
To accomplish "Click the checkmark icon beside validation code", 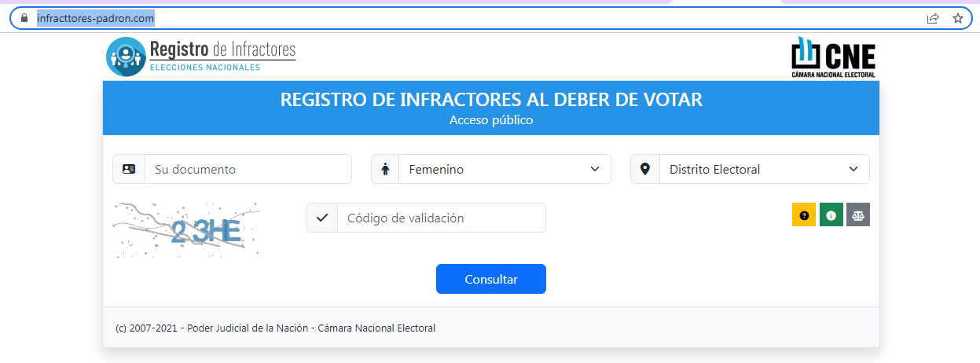I will [322, 218].
